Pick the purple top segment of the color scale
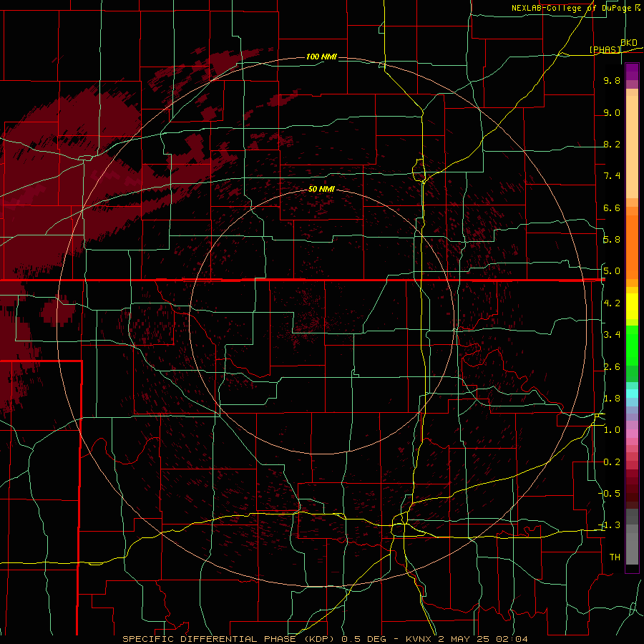The width and height of the screenshot is (644, 644). tap(632, 72)
